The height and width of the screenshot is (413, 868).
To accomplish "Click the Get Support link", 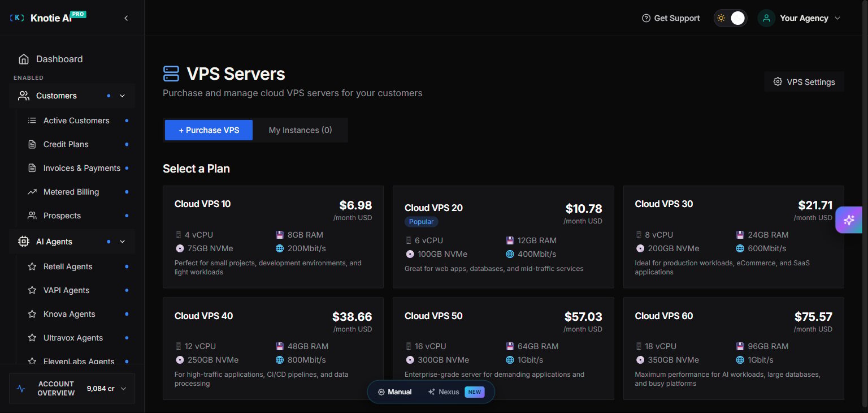I will point(671,18).
